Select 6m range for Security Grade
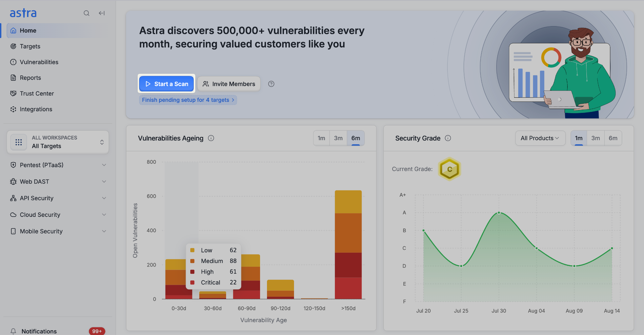Image resolution: width=644 pixels, height=335 pixels. (x=613, y=138)
